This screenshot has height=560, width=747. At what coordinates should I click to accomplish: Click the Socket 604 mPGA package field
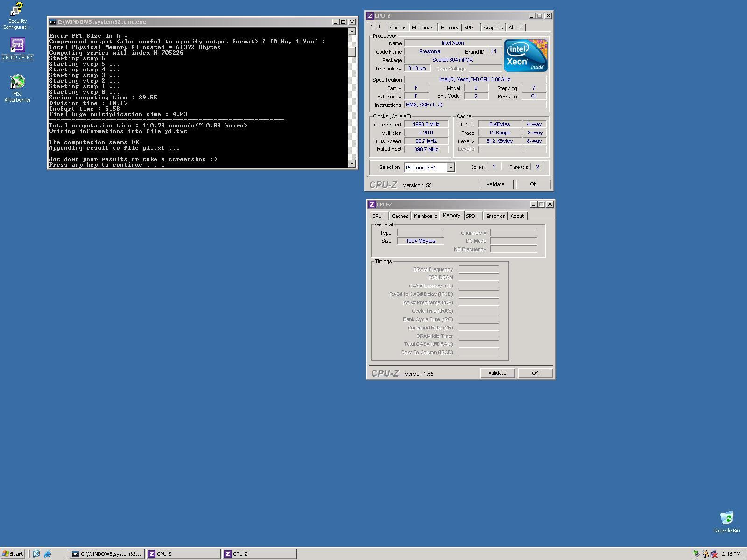tap(453, 60)
